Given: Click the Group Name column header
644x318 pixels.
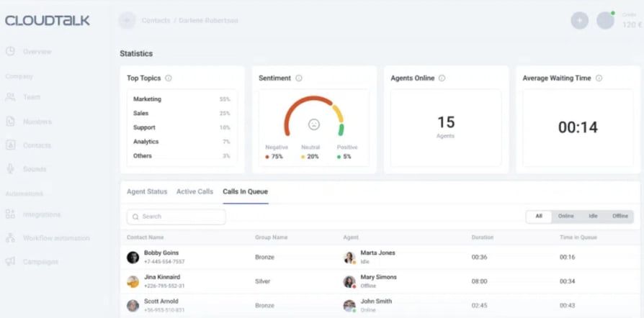Looking at the screenshot, I should coord(271,237).
